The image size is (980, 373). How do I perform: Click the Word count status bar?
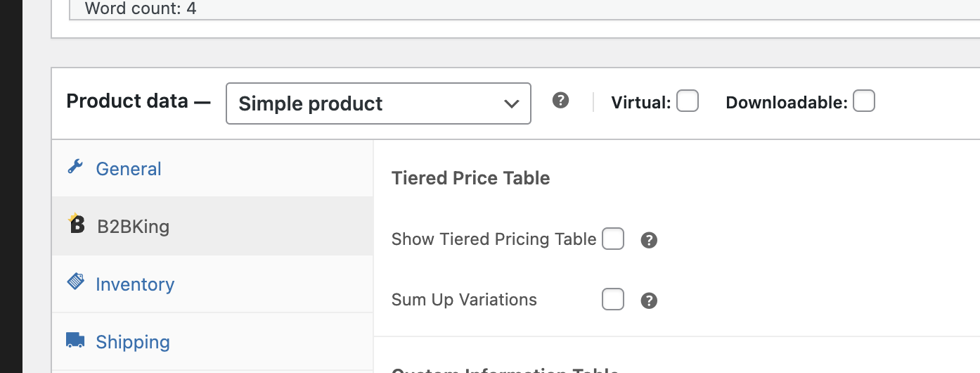point(141,9)
